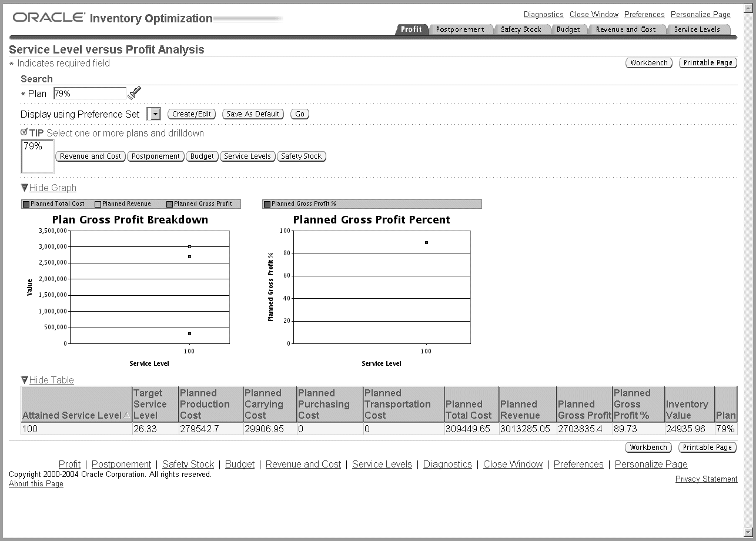Open the Budget tab
756x541 pixels.
pos(568,29)
